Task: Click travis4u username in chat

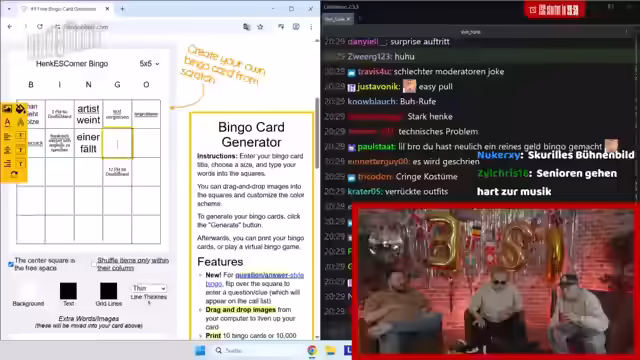Action: pyautogui.click(x=374, y=72)
